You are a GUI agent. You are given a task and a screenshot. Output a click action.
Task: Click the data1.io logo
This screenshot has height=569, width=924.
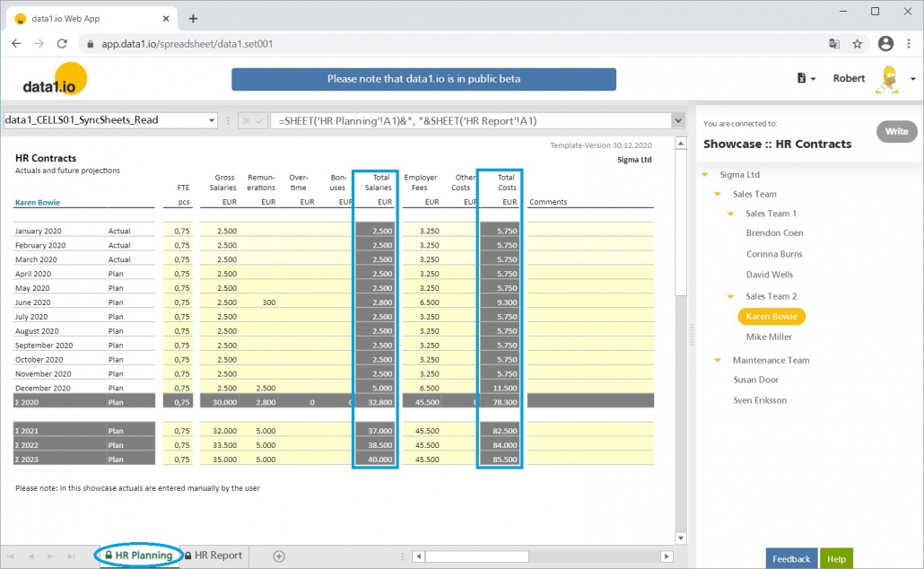point(51,79)
